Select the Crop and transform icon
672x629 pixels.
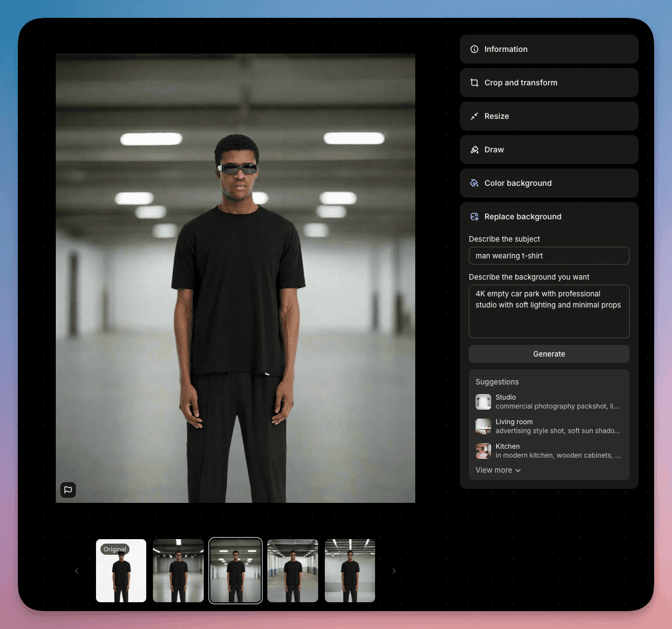pos(474,83)
